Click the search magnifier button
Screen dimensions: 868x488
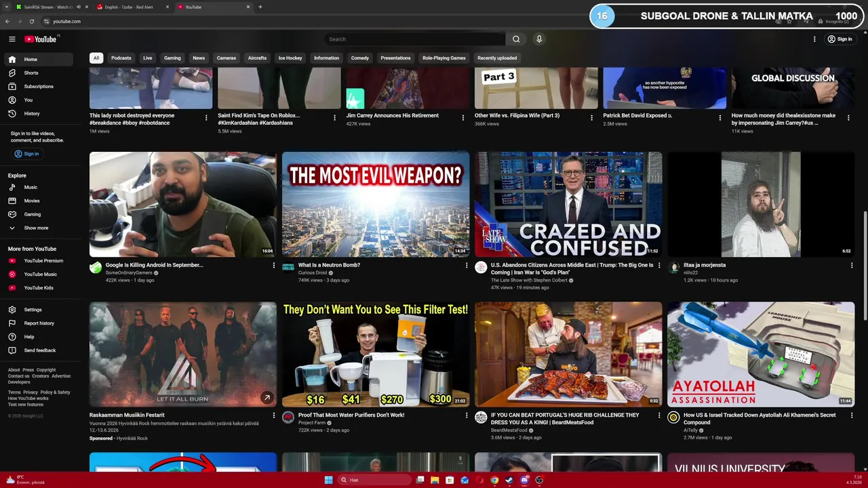(516, 39)
